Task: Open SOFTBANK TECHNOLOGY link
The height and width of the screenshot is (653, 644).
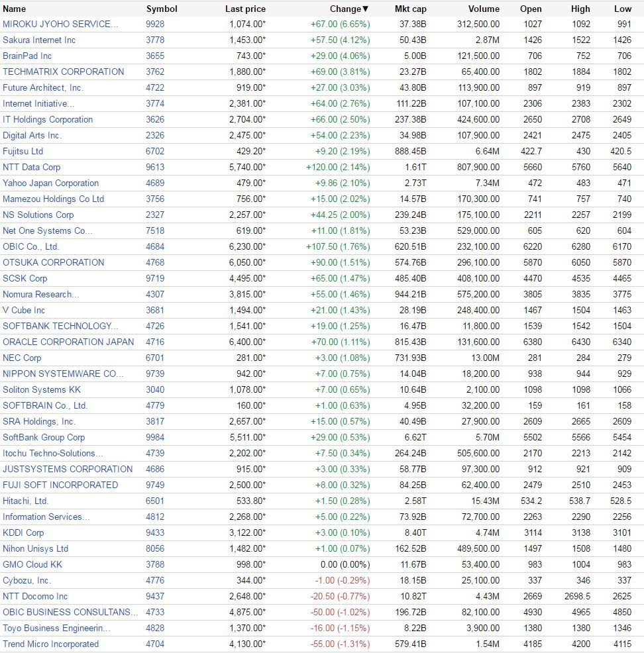Action: click(x=60, y=326)
